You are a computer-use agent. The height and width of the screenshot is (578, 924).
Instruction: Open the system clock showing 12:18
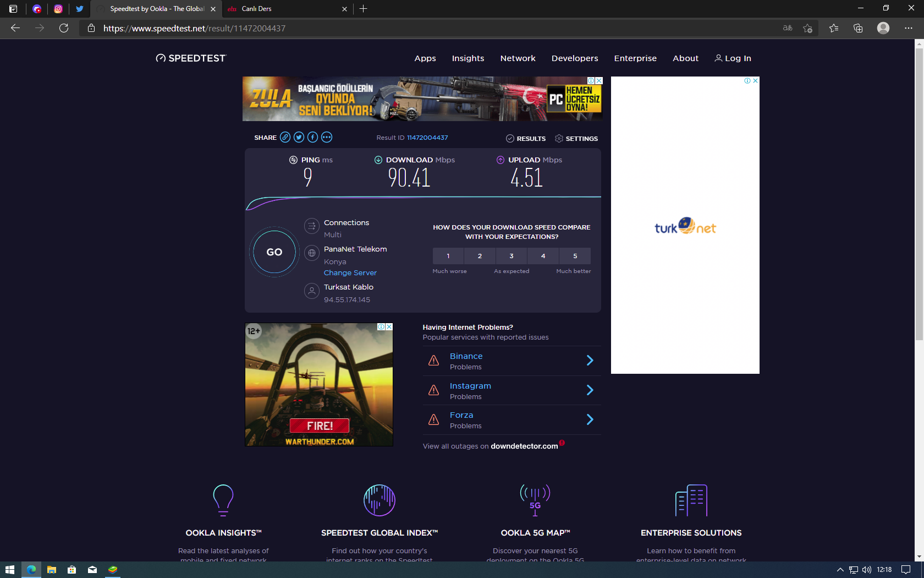(x=884, y=570)
